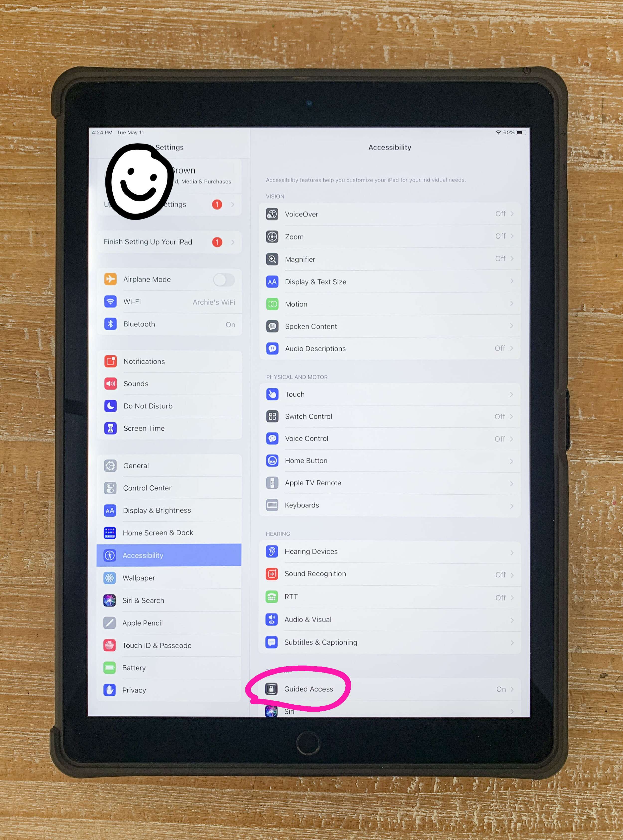The width and height of the screenshot is (623, 840).
Task: Open the Zoom accessibility settings
Action: (x=390, y=236)
